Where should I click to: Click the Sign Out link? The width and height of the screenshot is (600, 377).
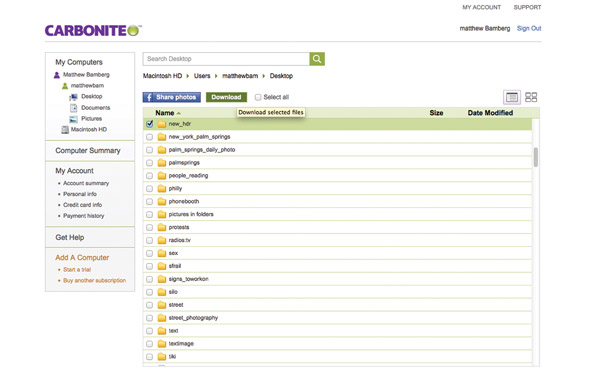click(529, 28)
